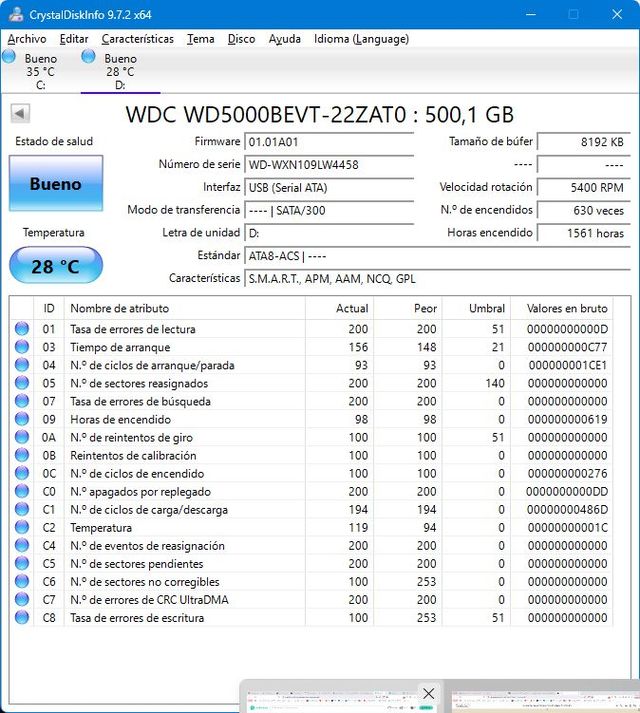Click status orb of ciclos de carga/descarga row

click(22, 509)
